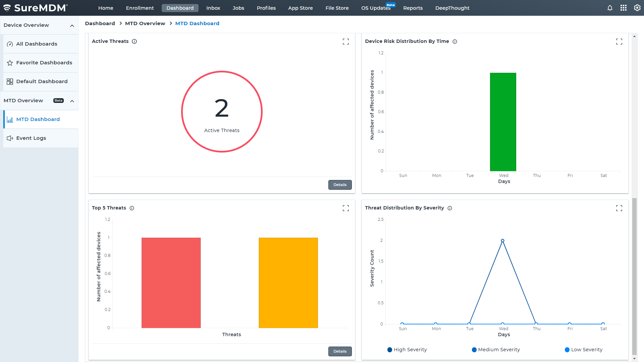Click the Wednesday peak point on severity chart

tap(502, 241)
